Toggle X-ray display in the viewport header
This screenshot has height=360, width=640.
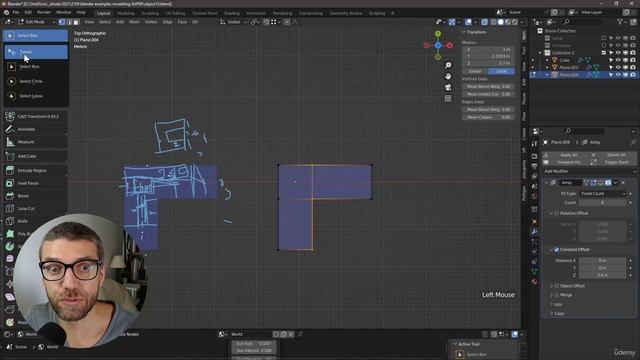click(484, 22)
